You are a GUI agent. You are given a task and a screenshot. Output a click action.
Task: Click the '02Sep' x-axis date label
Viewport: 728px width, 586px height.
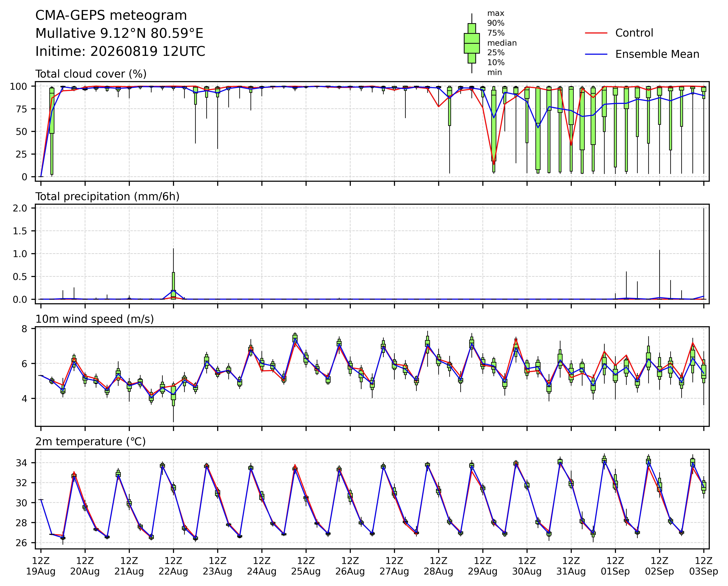pyautogui.click(x=659, y=572)
